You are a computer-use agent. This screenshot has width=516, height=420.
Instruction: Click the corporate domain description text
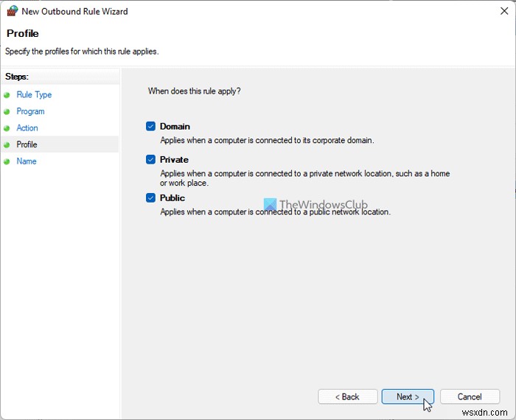coord(267,141)
